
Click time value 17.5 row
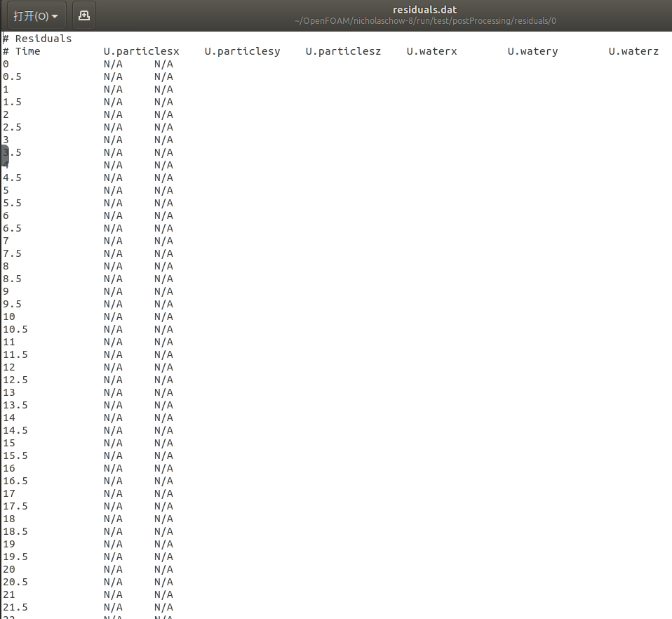click(15, 507)
